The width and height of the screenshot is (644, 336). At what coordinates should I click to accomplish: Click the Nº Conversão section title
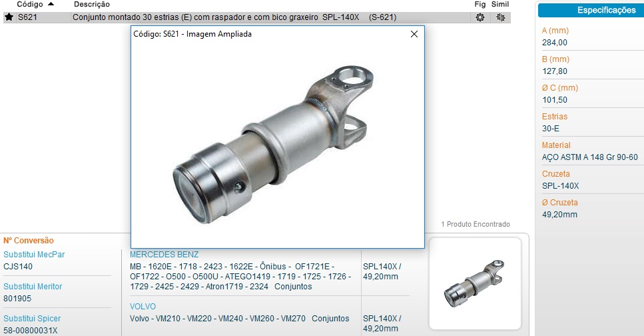29,241
